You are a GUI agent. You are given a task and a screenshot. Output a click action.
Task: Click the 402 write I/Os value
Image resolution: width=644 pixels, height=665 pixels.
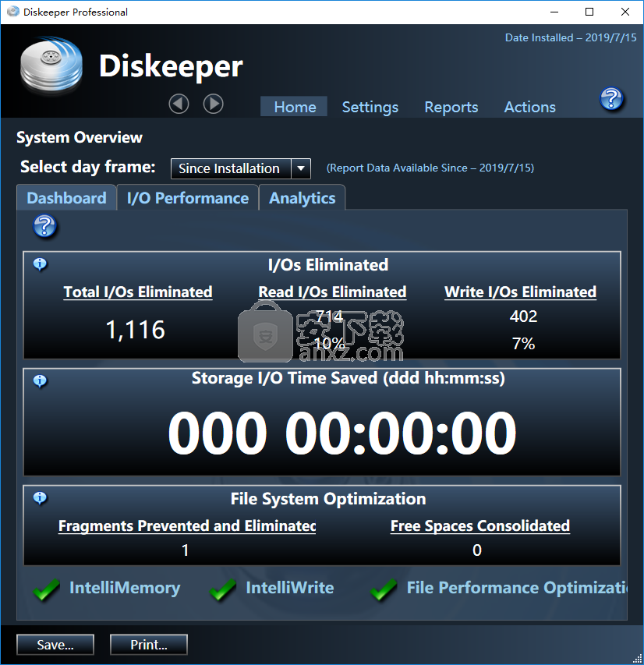coord(523,317)
